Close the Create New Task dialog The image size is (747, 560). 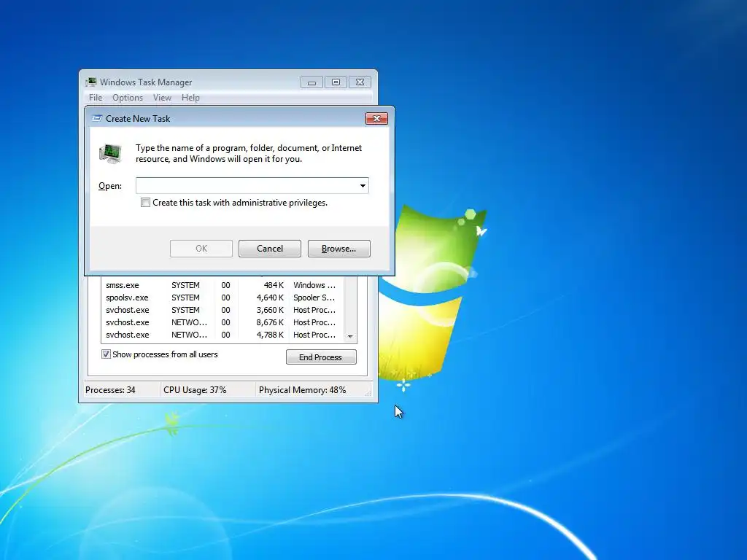tap(376, 119)
